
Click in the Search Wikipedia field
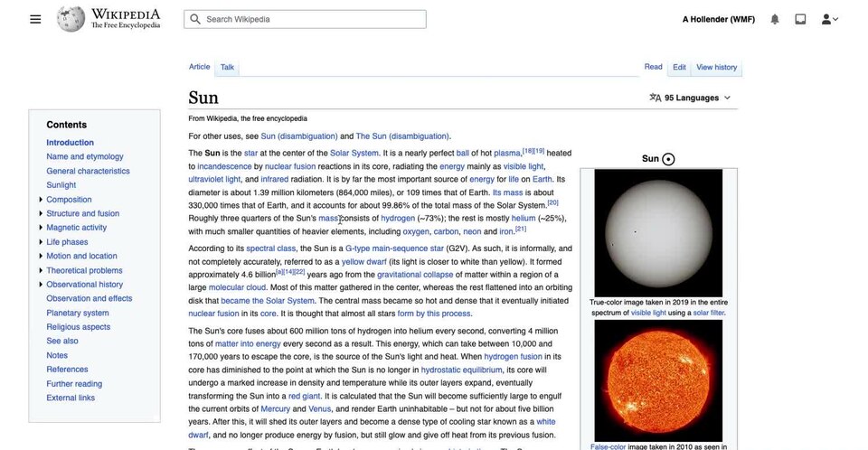(305, 19)
